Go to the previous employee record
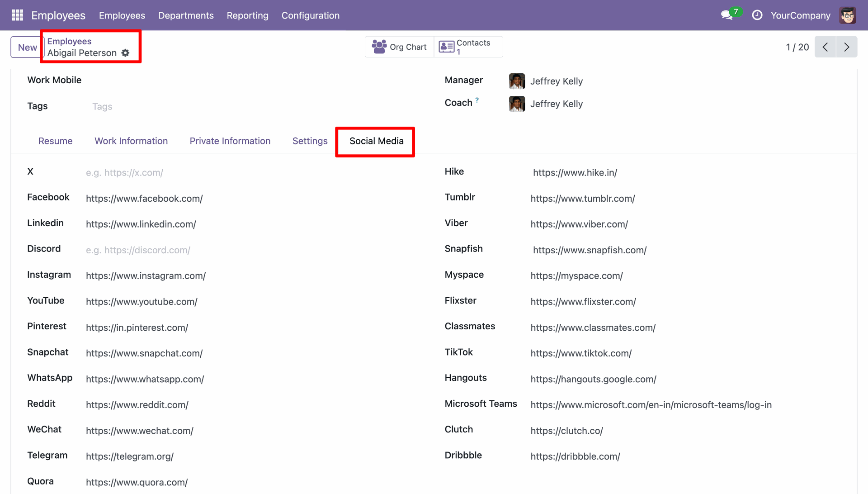Screen dimensions: 868x494 [x=825, y=47]
